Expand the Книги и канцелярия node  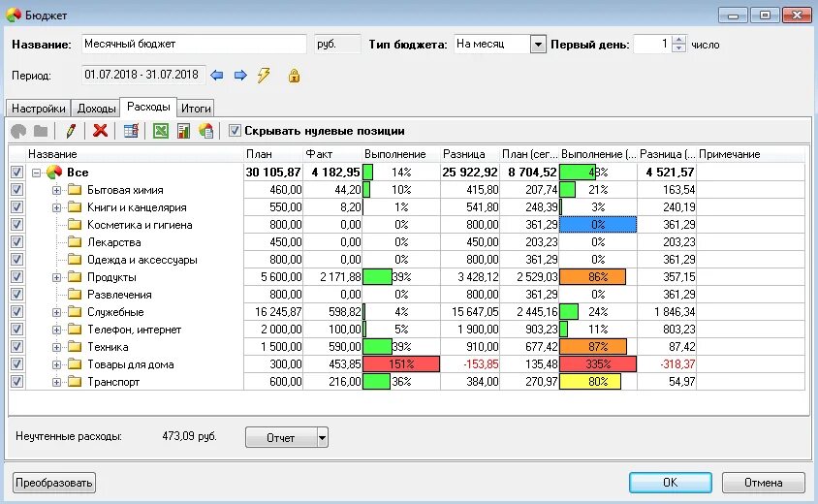tap(56, 207)
